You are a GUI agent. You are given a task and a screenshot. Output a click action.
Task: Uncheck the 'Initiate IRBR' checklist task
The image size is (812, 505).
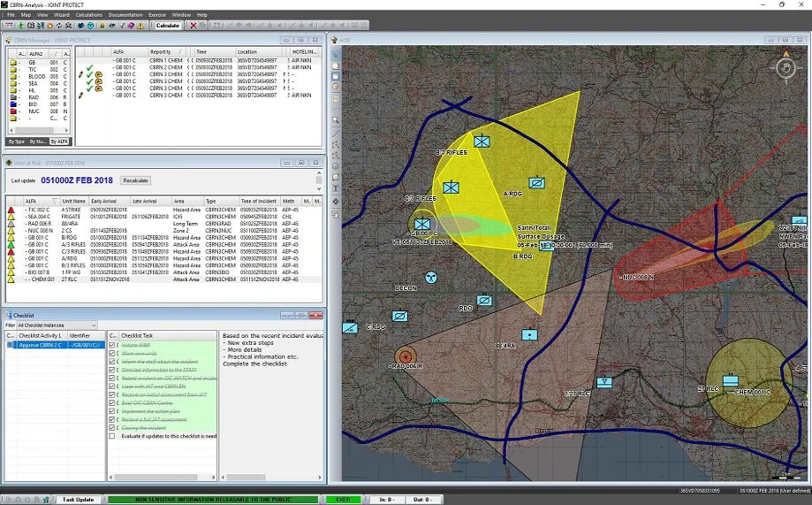[x=112, y=345]
